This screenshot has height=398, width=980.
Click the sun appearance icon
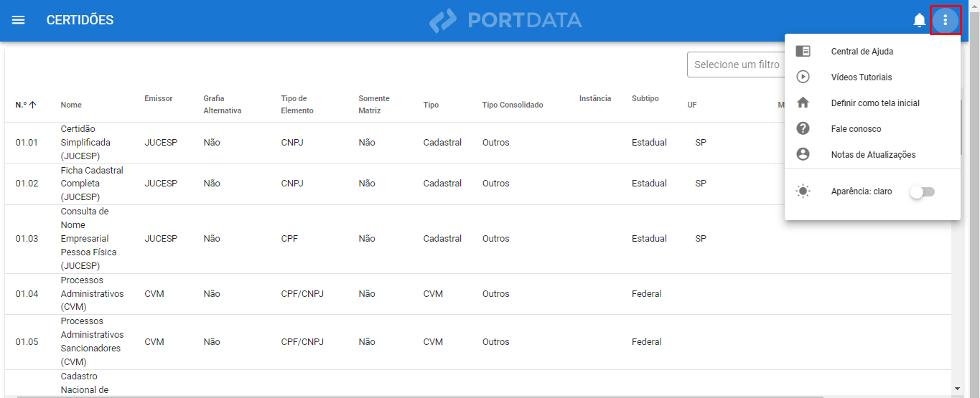(803, 191)
